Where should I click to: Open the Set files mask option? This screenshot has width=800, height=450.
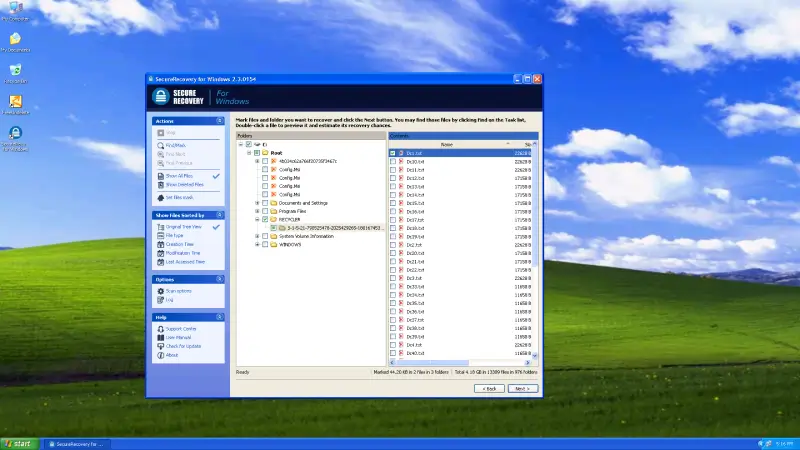tap(179, 197)
